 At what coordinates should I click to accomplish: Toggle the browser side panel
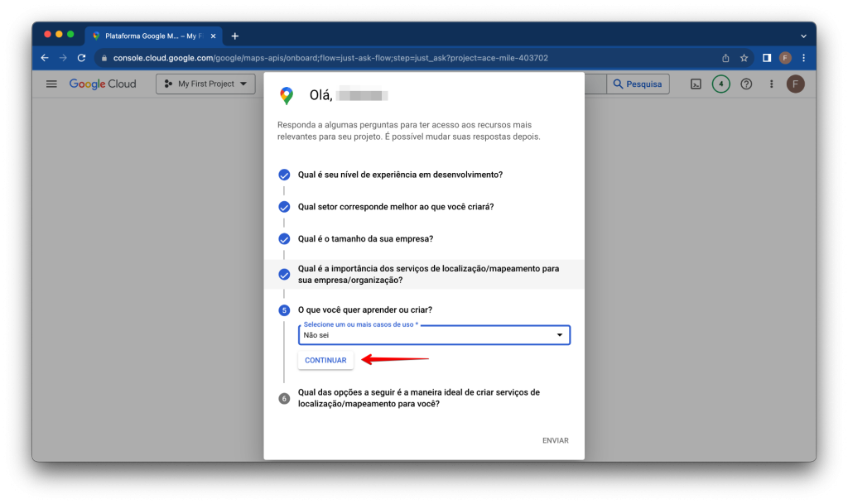(x=767, y=58)
